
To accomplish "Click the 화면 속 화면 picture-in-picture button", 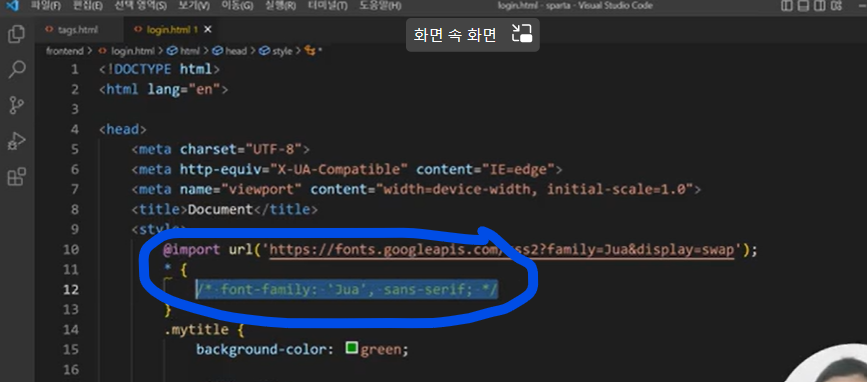I will pos(473,35).
